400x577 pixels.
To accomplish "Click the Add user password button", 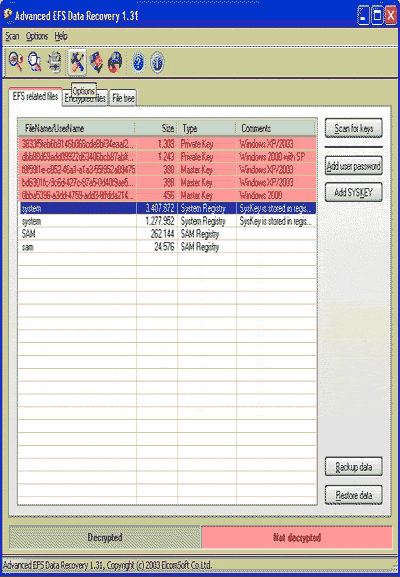I will pos(354,166).
